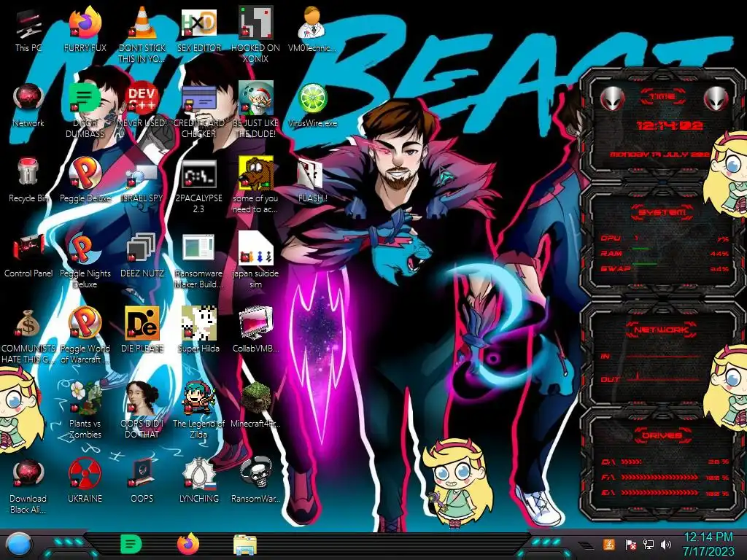This screenshot has width=747, height=560.
Task: Click the SWAP usage row in SYSTEM widget
Action: tap(665, 269)
